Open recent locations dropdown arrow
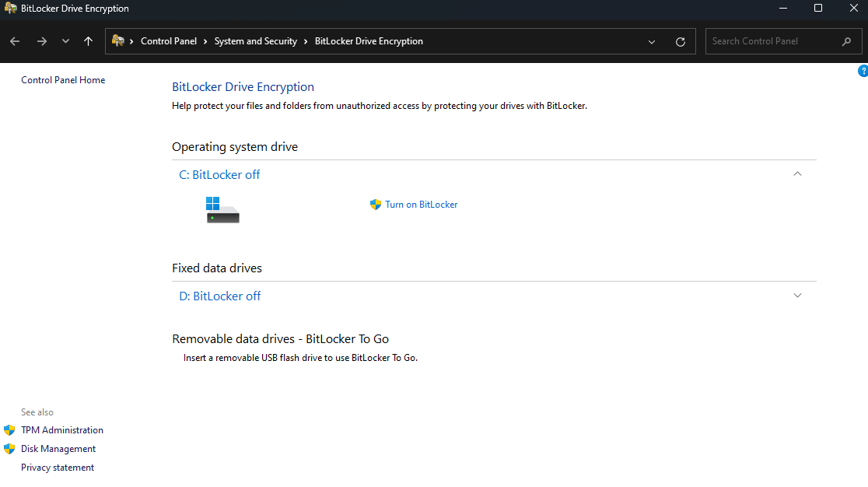 pos(65,41)
